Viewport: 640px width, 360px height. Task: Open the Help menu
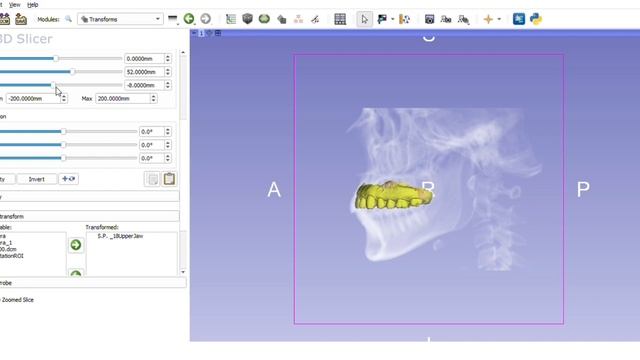tap(33, 5)
